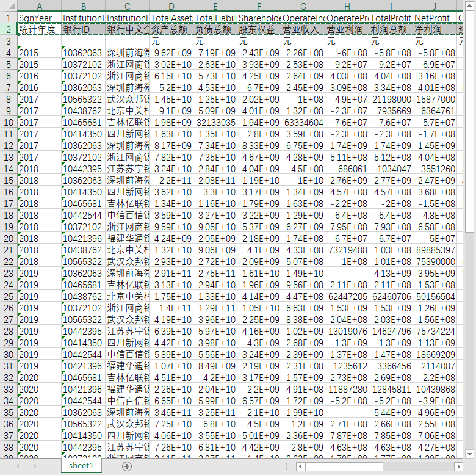Select all cells via corner button
The height and width of the screenshot is (475, 476).
coord(9,5)
